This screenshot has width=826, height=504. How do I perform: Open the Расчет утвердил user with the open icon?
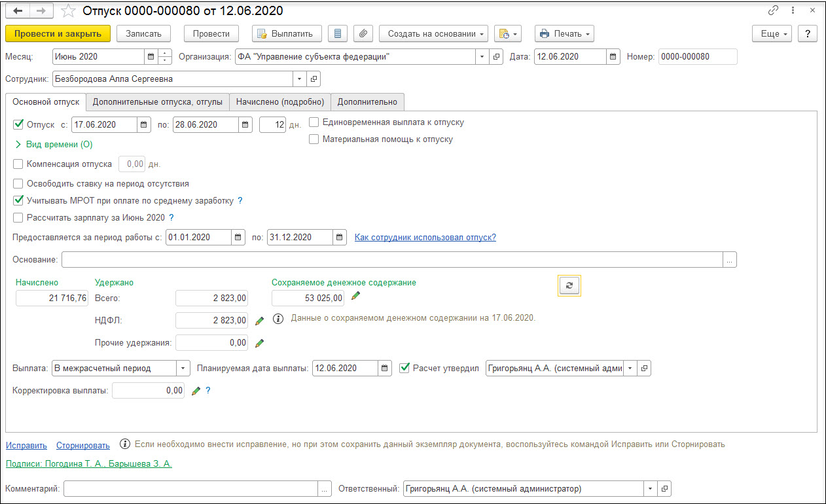pos(645,368)
